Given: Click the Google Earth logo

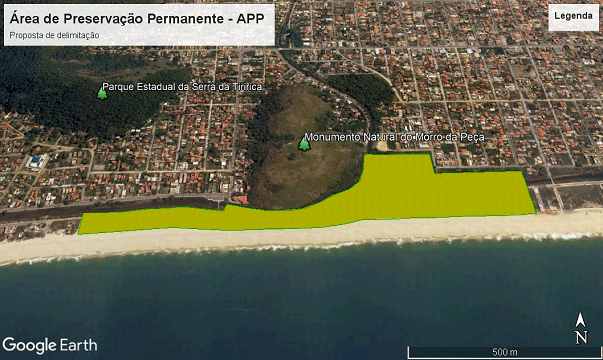Looking at the screenshot, I should click(50, 345).
